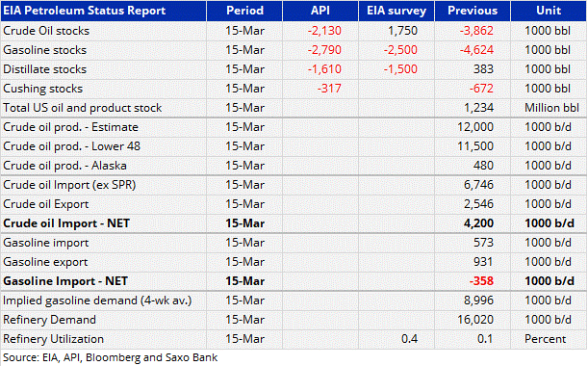This screenshot has width=588, height=366.
Task: Click API value -1,610 for distillate stocks
Action: point(324,69)
